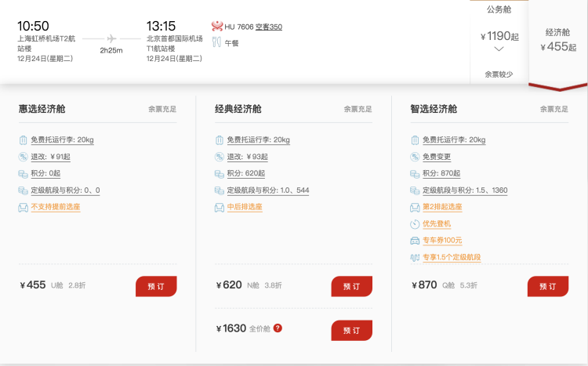Click the airplane icon between flight times
The width and height of the screenshot is (588, 366).
pos(111,38)
